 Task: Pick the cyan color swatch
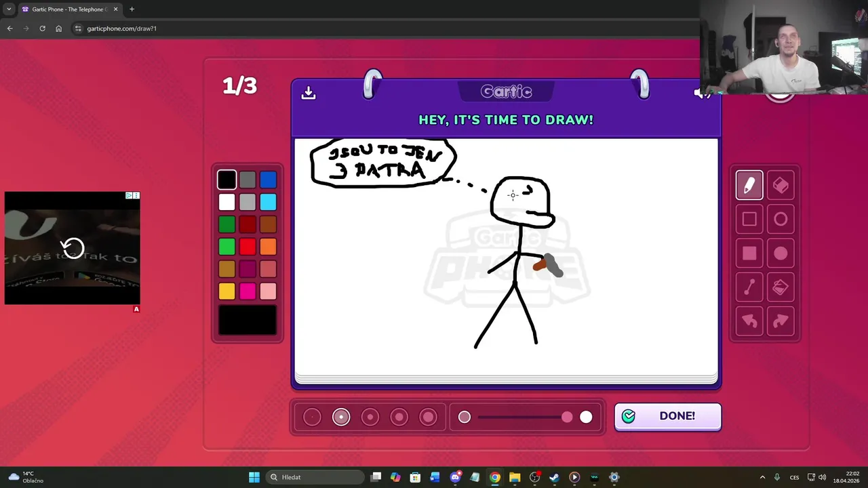tap(268, 202)
